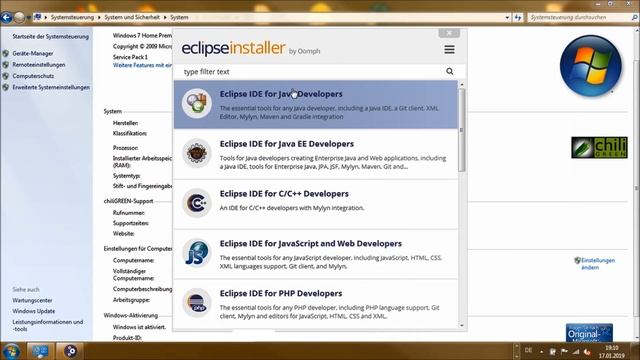Click 'Einstellungen ändern' link in System window

tap(598, 264)
